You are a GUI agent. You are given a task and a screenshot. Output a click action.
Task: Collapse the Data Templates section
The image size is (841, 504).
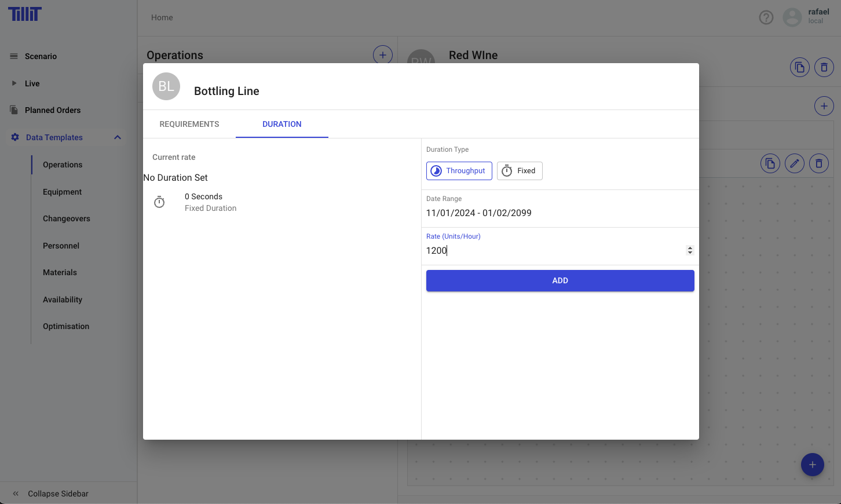click(118, 137)
